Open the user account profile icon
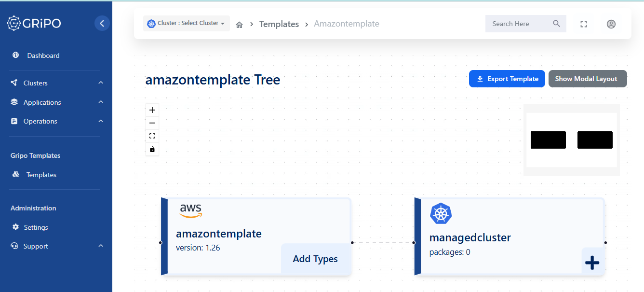The width and height of the screenshot is (644, 292). (x=611, y=24)
